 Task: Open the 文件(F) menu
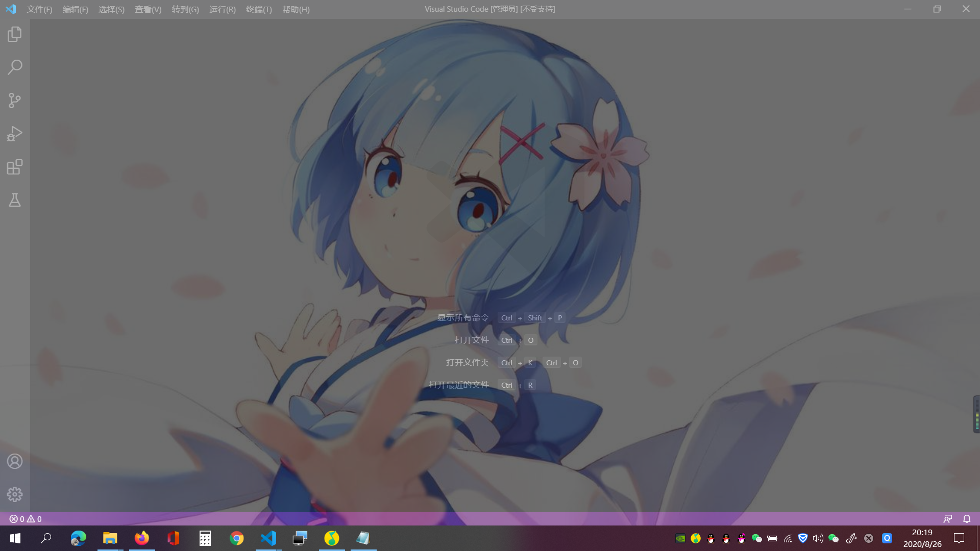(39, 9)
